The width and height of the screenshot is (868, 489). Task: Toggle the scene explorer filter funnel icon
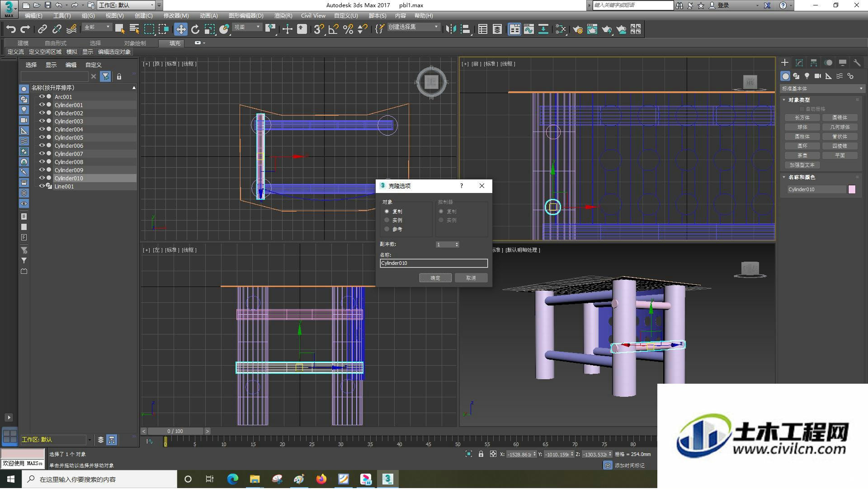coord(105,76)
